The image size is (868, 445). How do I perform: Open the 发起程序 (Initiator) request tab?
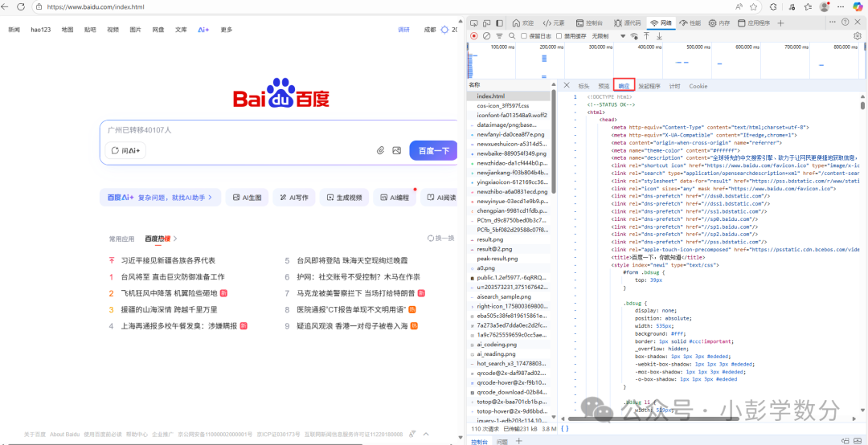click(x=649, y=86)
